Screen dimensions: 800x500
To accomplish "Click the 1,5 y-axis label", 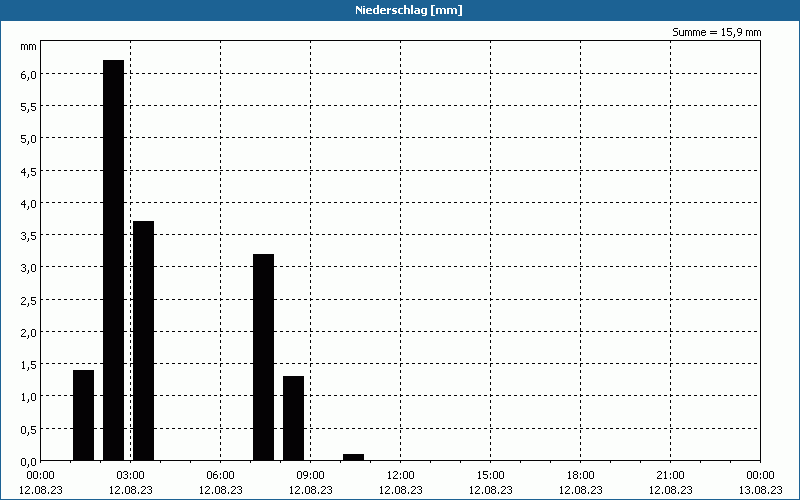I will pos(29,365).
